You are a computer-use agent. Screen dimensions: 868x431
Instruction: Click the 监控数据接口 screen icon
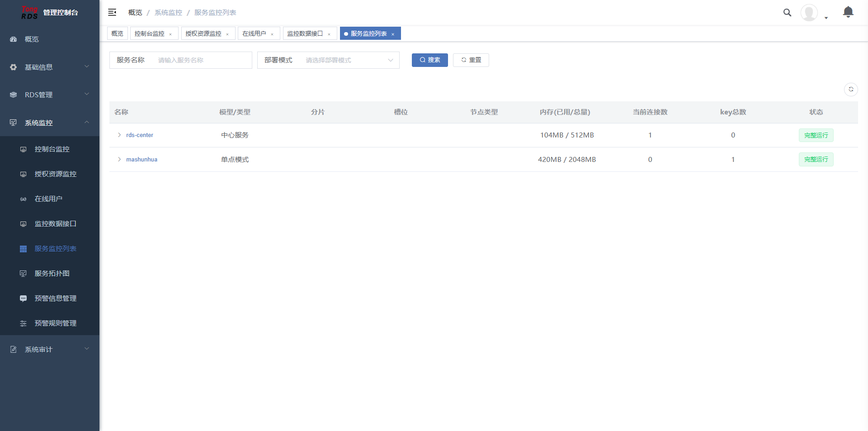click(24, 224)
